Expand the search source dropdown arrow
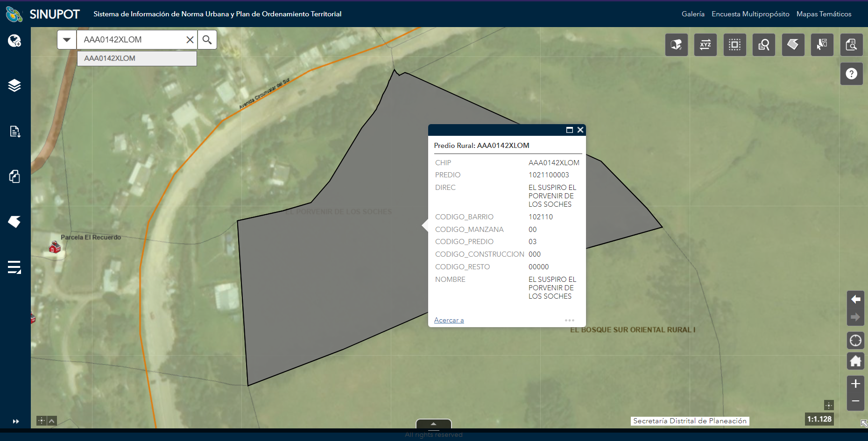Viewport: 868px width, 441px height. [67, 40]
